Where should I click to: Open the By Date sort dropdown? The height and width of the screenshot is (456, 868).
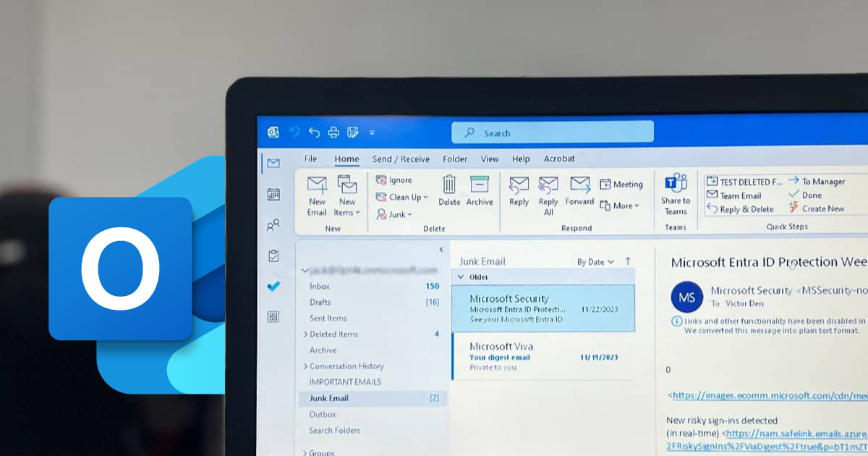point(595,262)
